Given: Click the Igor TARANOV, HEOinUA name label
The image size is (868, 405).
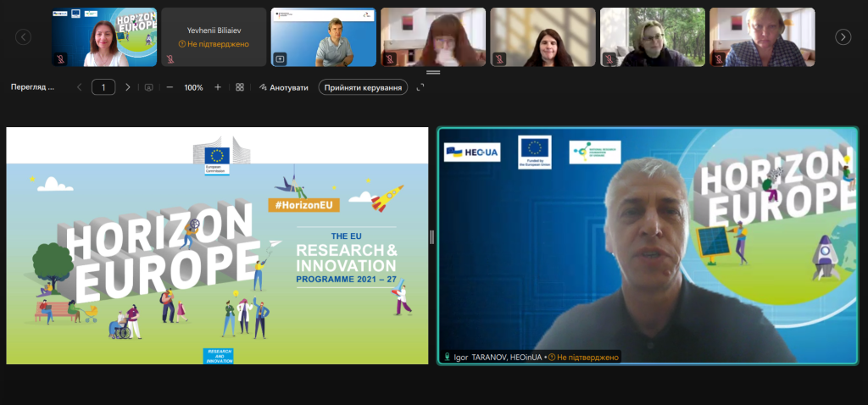Looking at the screenshot, I should [498, 358].
